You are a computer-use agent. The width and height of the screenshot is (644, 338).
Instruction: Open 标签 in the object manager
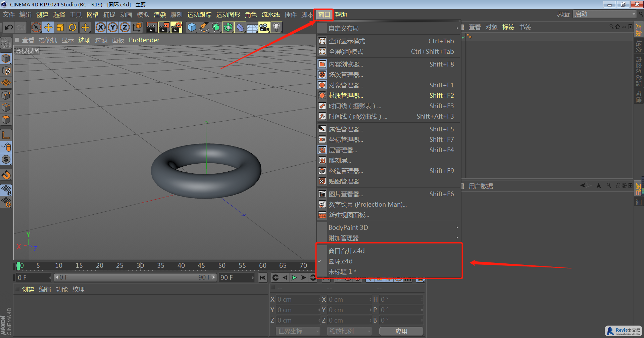(508, 27)
